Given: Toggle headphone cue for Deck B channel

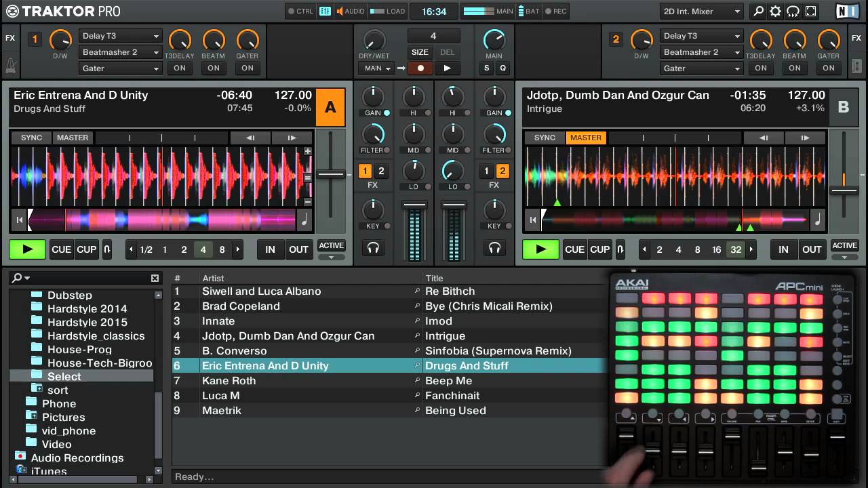Looking at the screenshot, I should click(494, 248).
